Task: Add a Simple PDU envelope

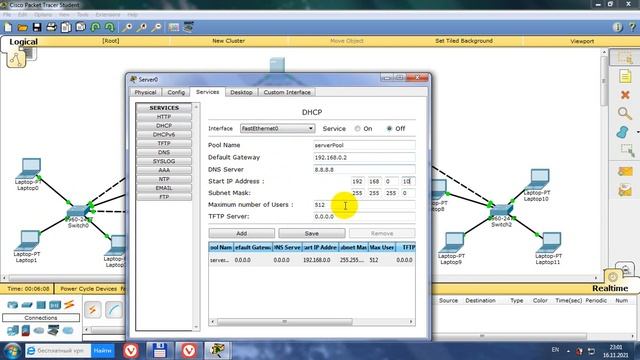Action: click(625, 171)
